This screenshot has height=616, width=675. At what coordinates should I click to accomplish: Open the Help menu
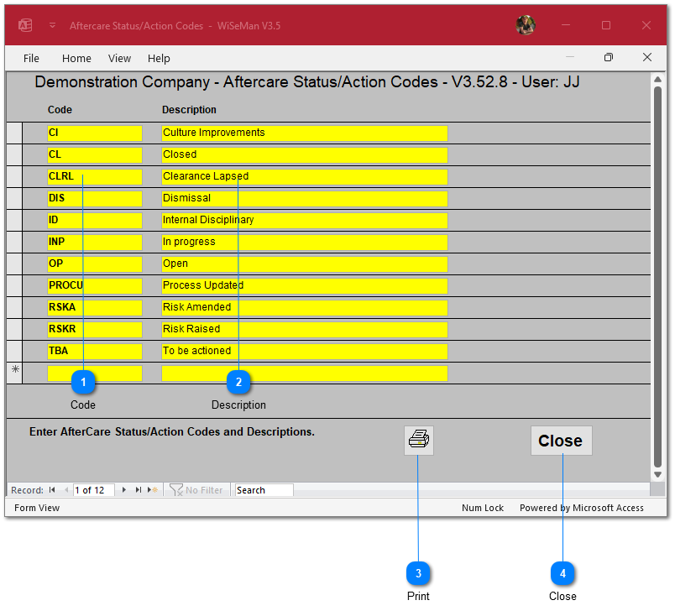pos(159,59)
